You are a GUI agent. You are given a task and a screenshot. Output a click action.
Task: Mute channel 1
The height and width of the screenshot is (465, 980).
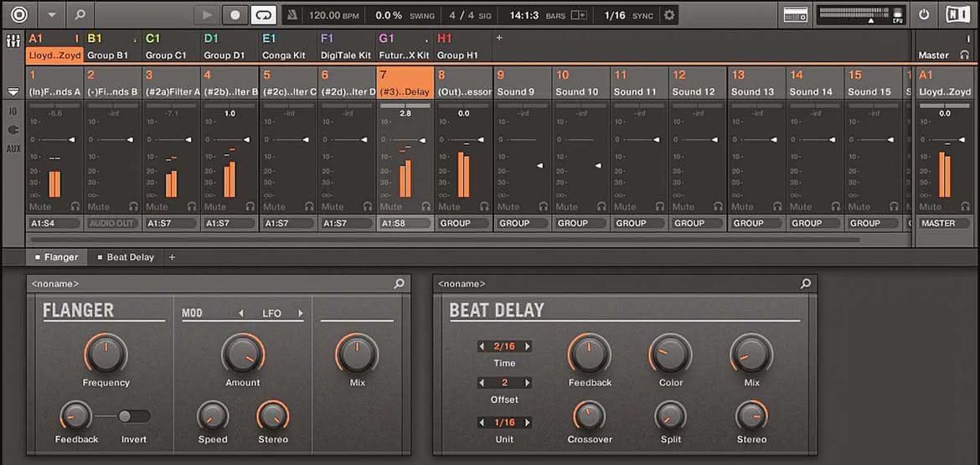pos(41,206)
